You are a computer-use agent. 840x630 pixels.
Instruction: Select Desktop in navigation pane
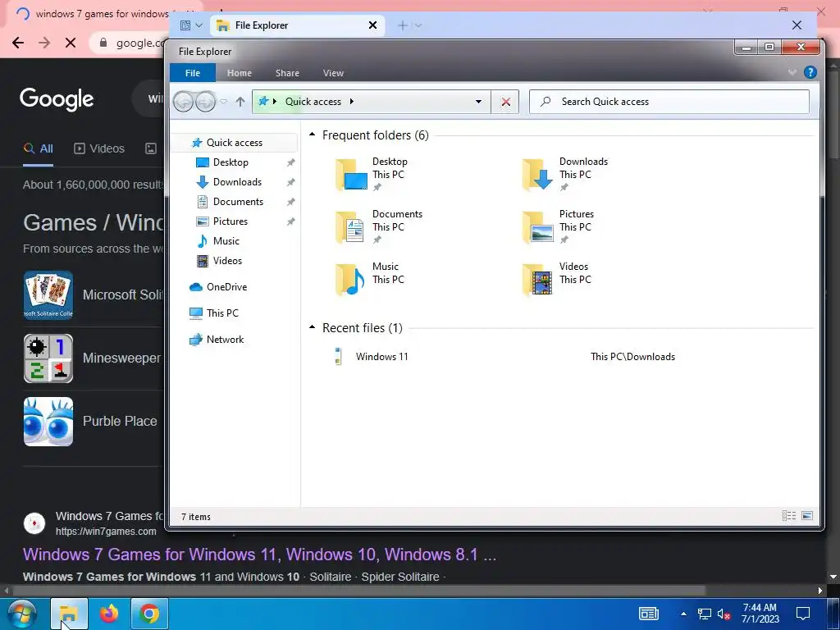pyautogui.click(x=231, y=162)
